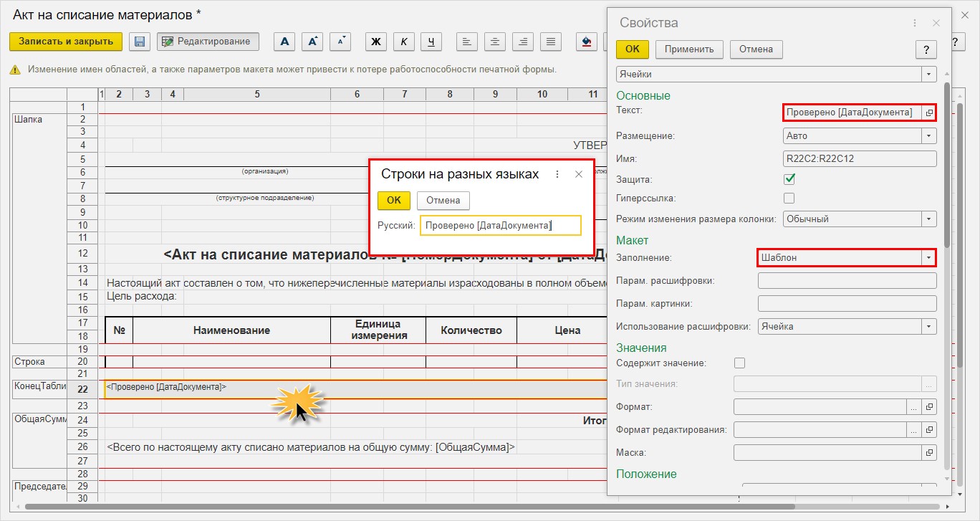
Task: Open the Формат ellipsis selection button
Action: pos(913,407)
